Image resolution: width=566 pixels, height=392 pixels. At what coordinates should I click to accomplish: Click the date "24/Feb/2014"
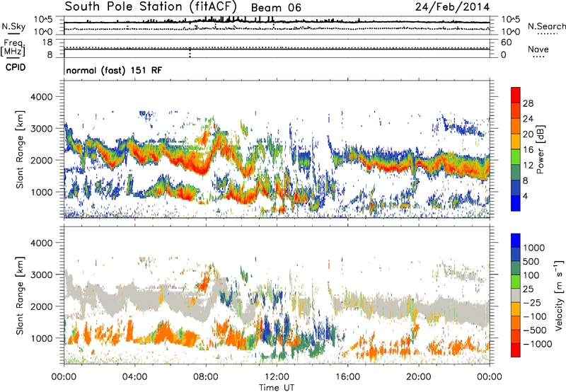[x=452, y=7]
